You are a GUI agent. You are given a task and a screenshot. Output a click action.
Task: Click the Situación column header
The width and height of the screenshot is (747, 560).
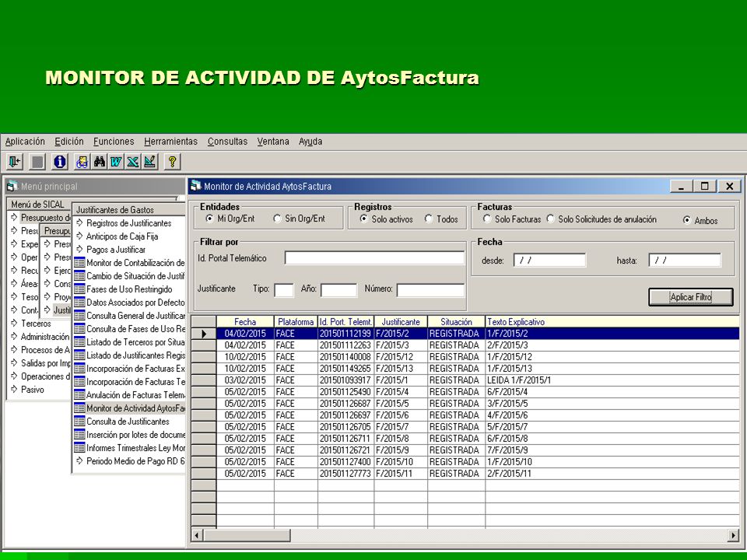point(456,322)
